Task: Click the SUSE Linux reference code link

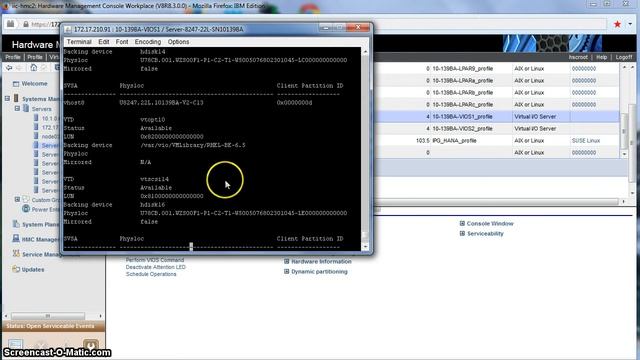Action: coord(586,140)
